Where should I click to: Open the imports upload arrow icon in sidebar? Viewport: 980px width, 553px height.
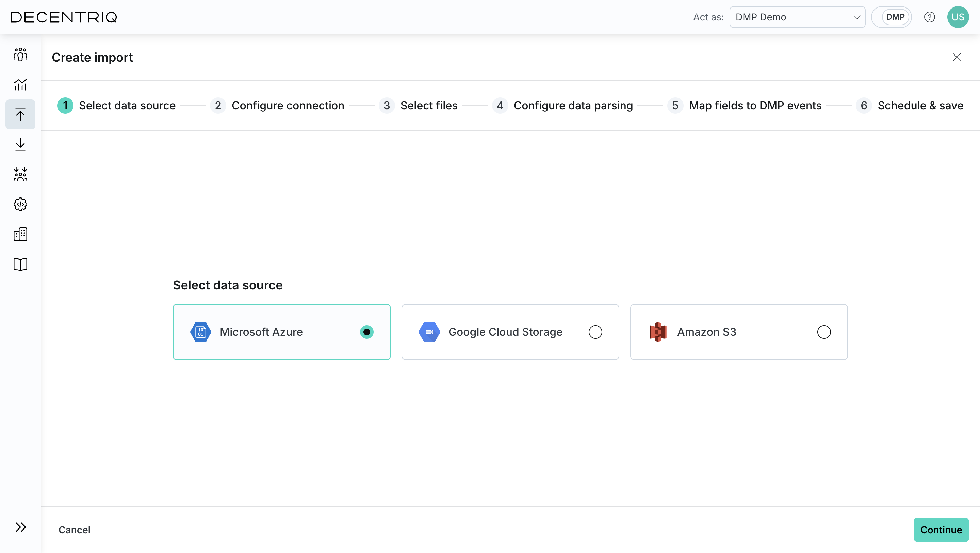pos(20,114)
